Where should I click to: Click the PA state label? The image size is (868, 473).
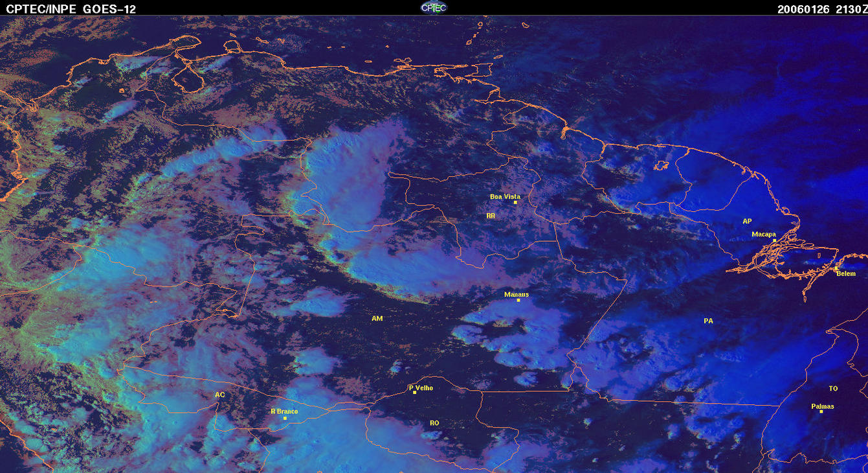pyautogui.click(x=708, y=321)
